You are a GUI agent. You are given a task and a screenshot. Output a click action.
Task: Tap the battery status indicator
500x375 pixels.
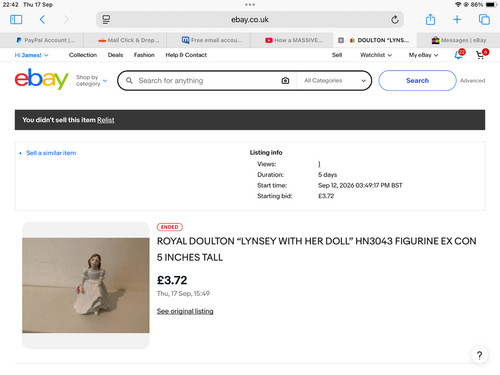[x=491, y=5]
